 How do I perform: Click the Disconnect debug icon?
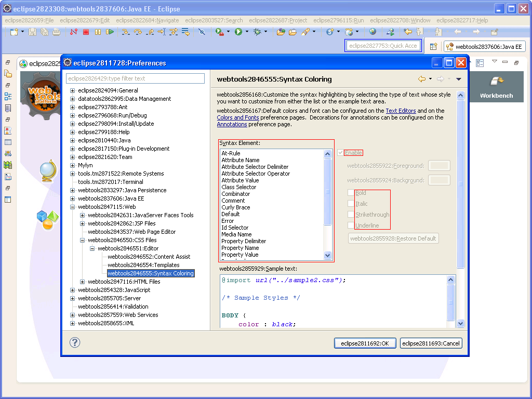coord(74,32)
